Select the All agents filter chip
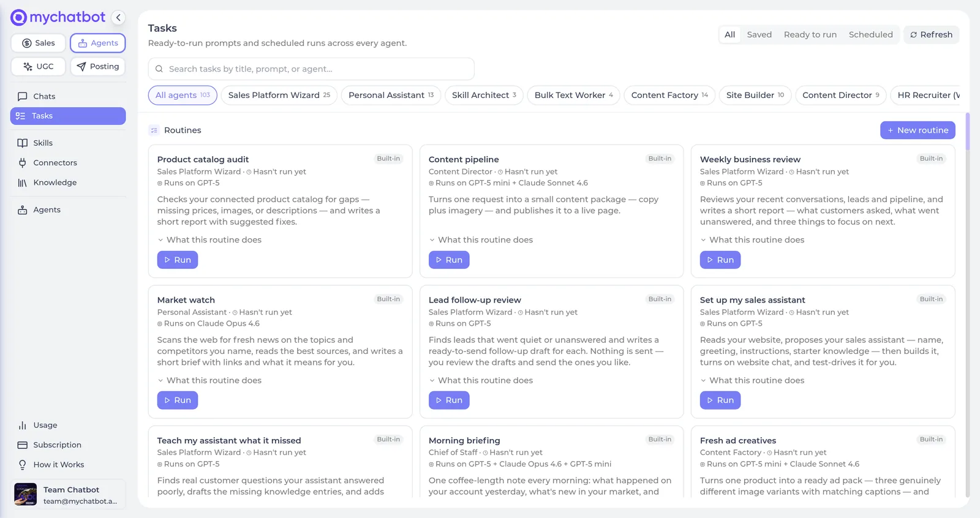This screenshot has width=980, height=518. (183, 95)
